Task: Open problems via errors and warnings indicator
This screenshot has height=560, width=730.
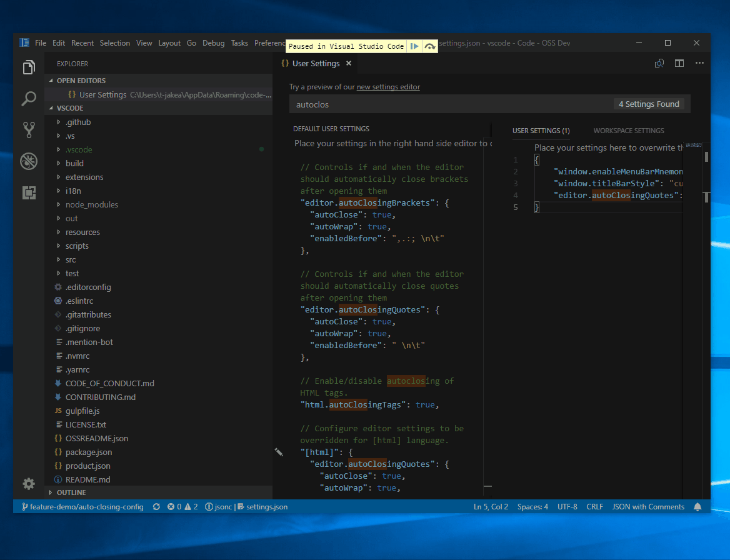Action: coord(182,507)
